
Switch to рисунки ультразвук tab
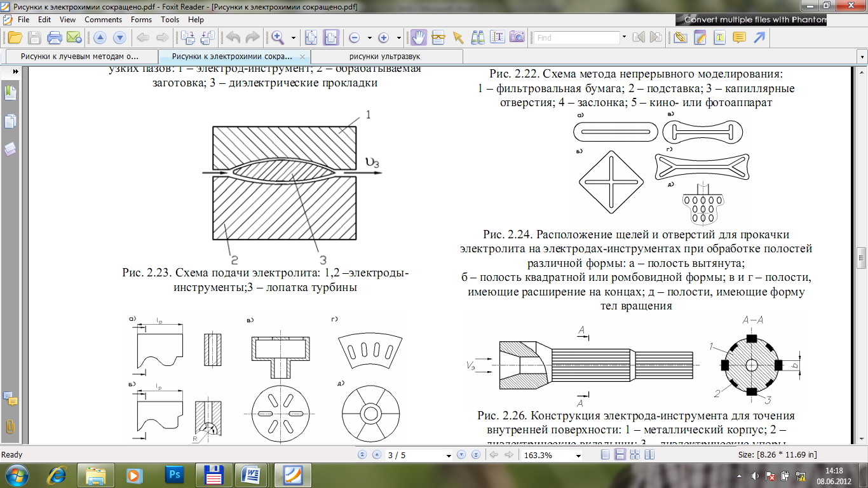pos(388,56)
